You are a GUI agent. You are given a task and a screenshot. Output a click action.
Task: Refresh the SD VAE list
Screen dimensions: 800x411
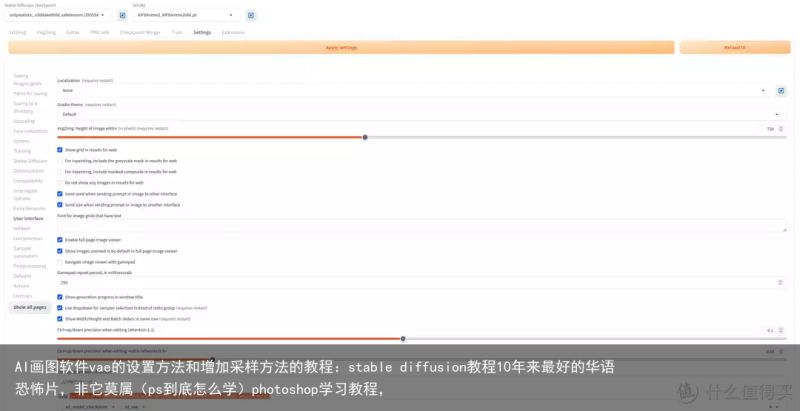pos(251,15)
